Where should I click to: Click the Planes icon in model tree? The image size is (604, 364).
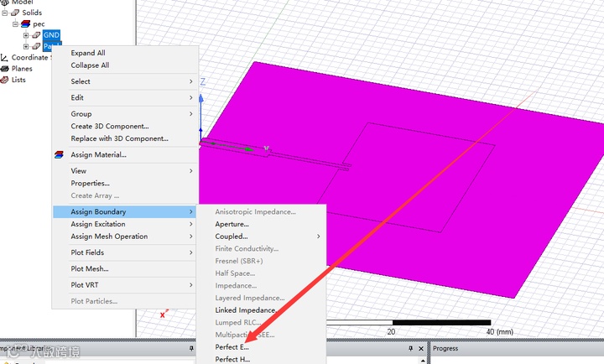[x=5, y=69]
